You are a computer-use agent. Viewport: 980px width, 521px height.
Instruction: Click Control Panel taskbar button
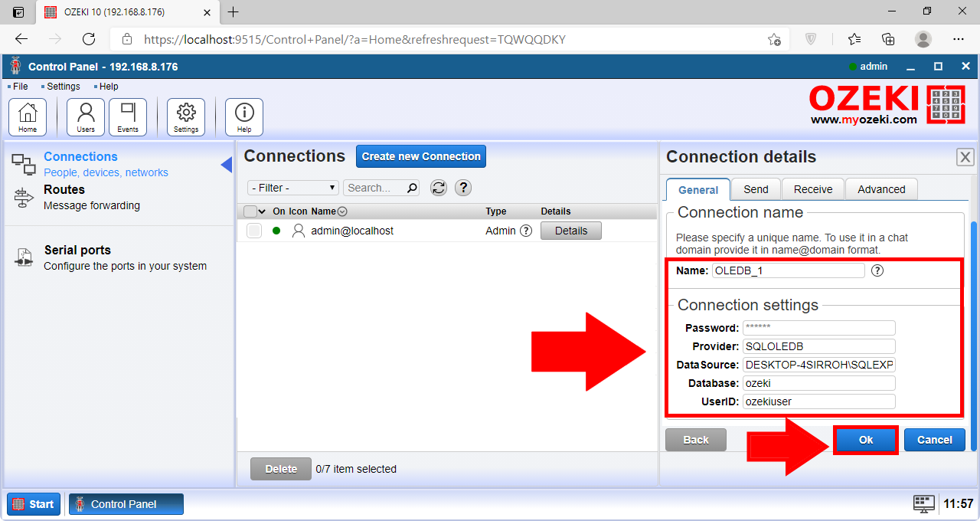pyautogui.click(x=126, y=504)
